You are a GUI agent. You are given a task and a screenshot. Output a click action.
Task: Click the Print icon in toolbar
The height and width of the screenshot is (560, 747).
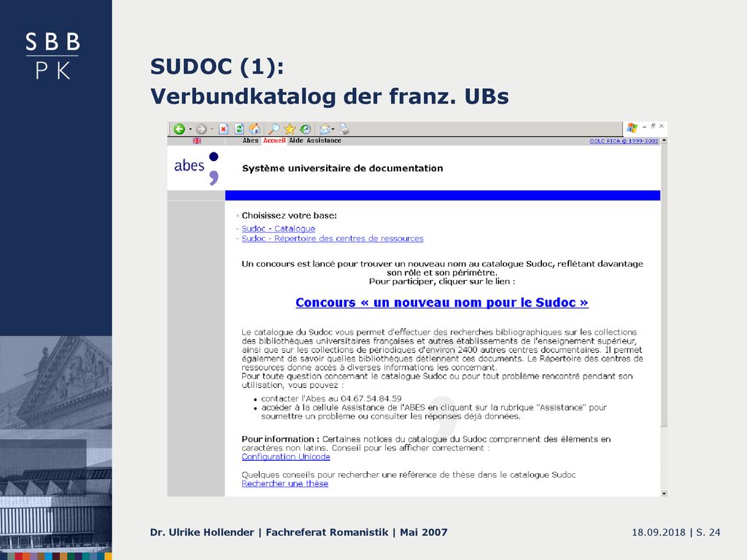344,129
